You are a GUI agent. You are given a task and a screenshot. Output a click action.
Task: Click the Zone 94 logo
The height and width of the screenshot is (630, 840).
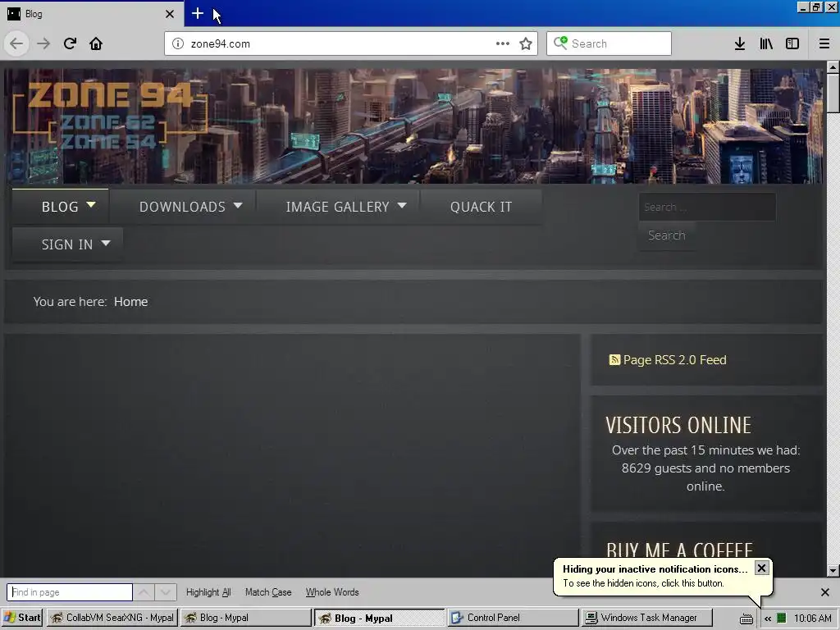click(110, 115)
